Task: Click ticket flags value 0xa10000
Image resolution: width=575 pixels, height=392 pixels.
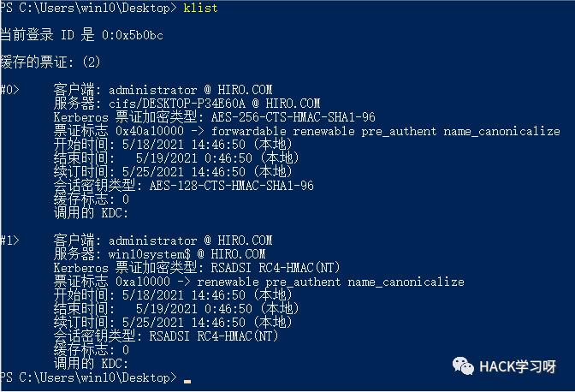Action: [143, 282]
